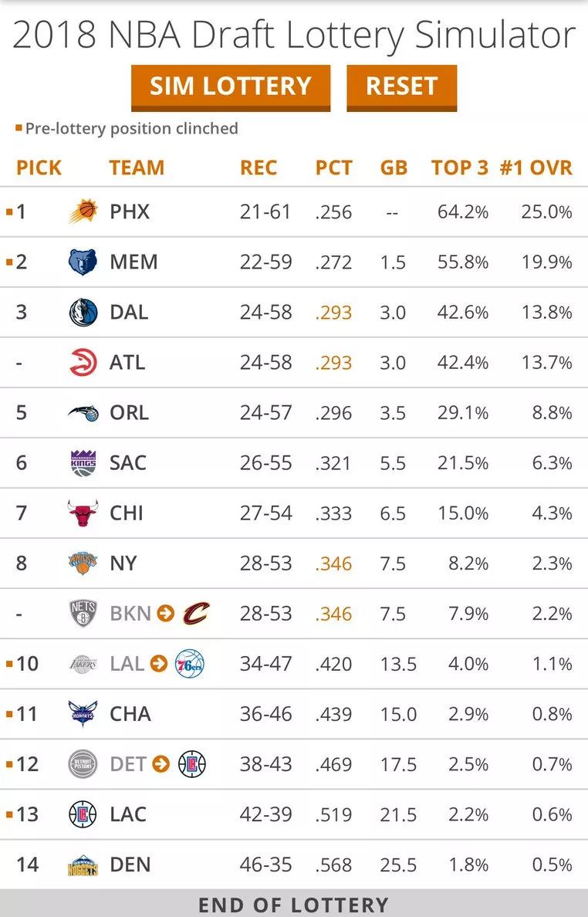The width and height of the screenshot is (588, 917).
Task: Click the Chicago Bulls logo
Action: coord(83,513)
